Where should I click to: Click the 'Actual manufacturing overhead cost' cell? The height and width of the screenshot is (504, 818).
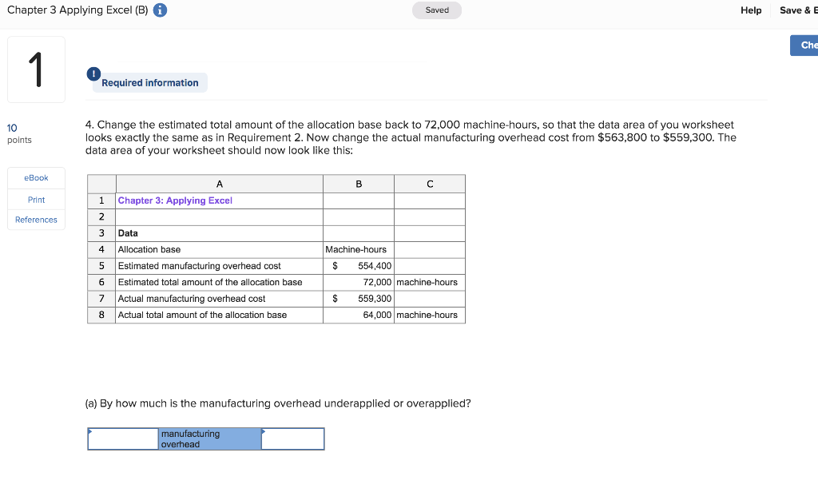(x=219, y=299)
